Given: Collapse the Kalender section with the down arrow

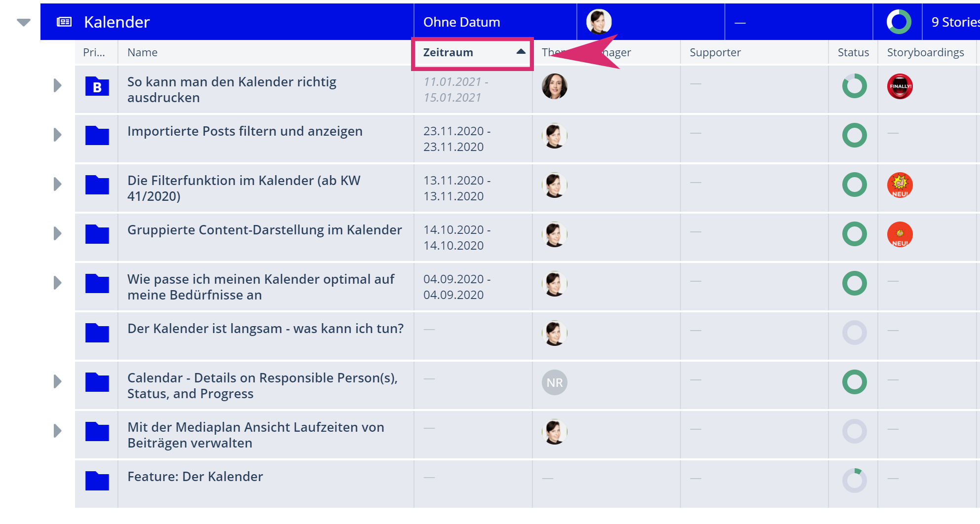Looking at the screenshot, I should 24,22.
